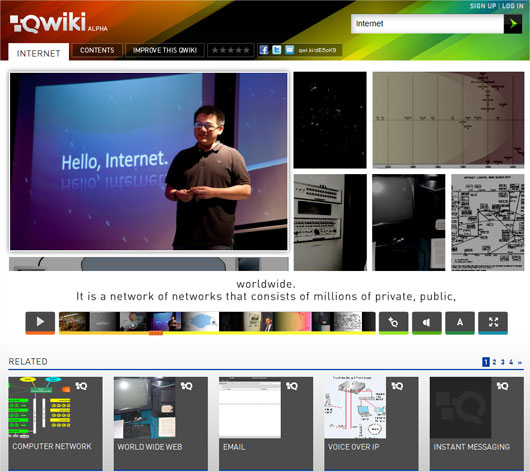Share via email icon

point(290,50)
